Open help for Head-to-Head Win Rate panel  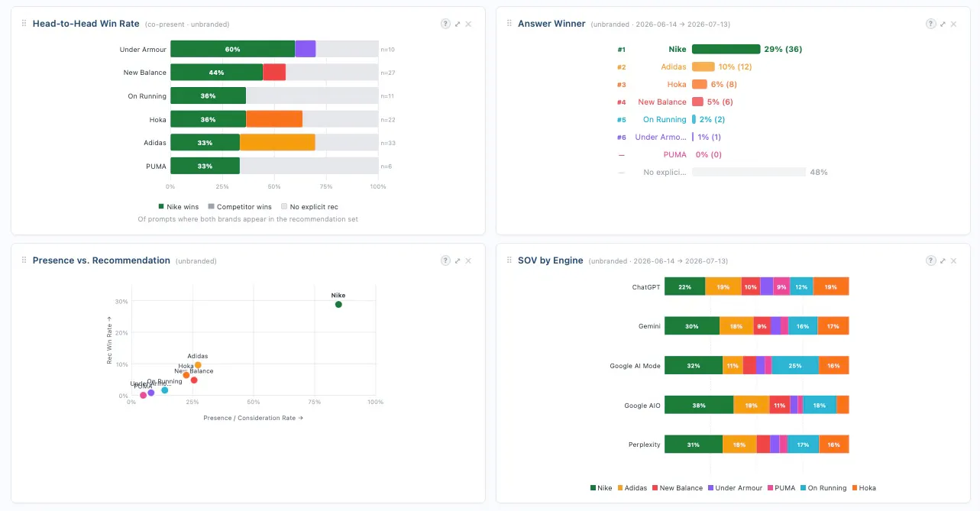point(445,24)
